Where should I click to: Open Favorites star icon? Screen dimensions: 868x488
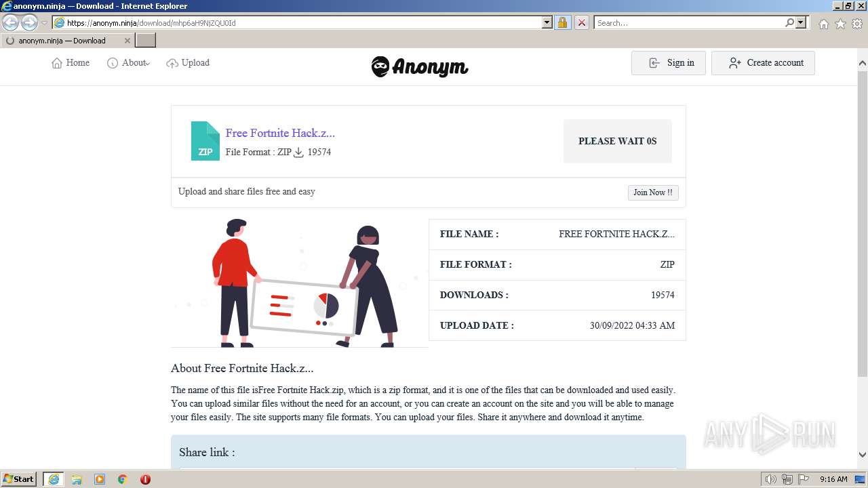tap(840, 24)
